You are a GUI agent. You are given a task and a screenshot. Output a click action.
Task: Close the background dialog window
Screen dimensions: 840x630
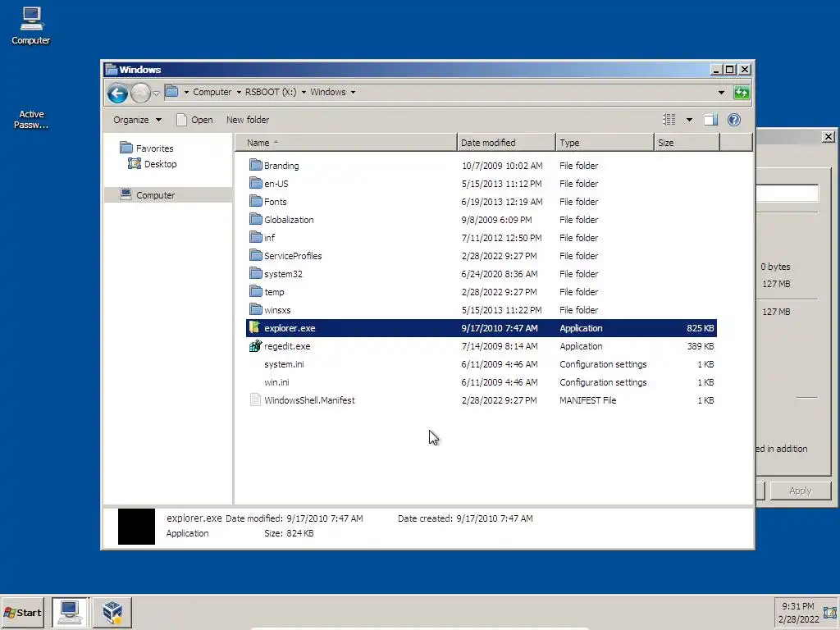coord(829,137)
